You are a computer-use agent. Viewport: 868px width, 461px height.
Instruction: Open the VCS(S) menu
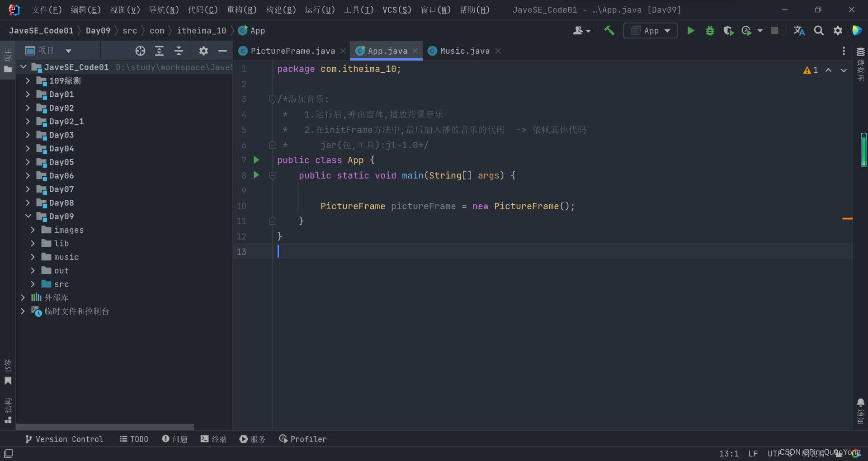click(397, 9)
